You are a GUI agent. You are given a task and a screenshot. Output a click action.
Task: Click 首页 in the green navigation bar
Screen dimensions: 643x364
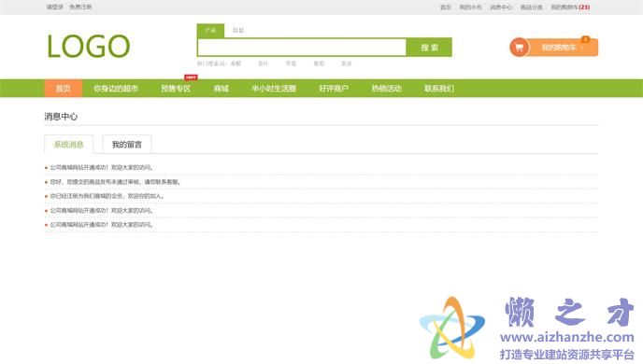coord(64,89)
